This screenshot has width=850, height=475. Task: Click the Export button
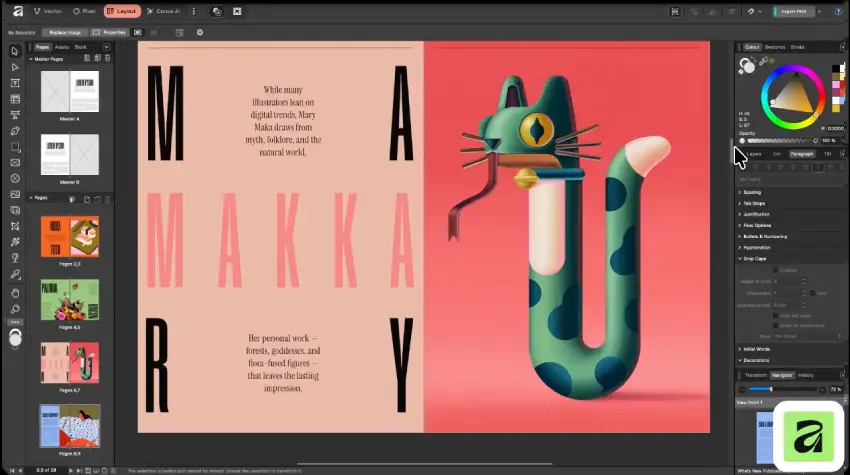794,11
